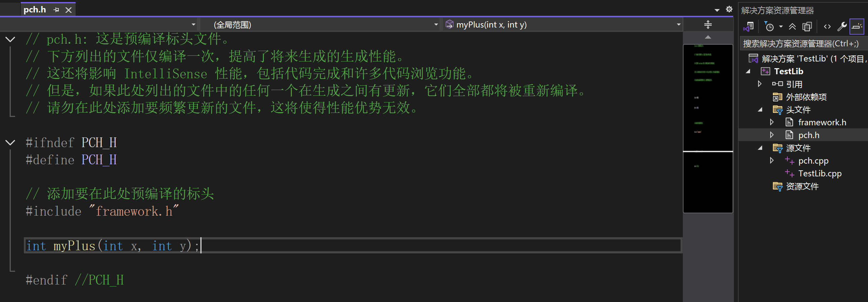Click the View Code angle-brackets icon
Viewport: 868px width, 302px height.
pyautogui.click(x=827, y=27)
